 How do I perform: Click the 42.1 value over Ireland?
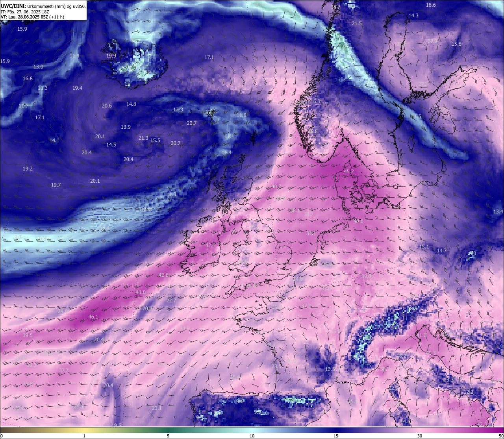(211, 245)
